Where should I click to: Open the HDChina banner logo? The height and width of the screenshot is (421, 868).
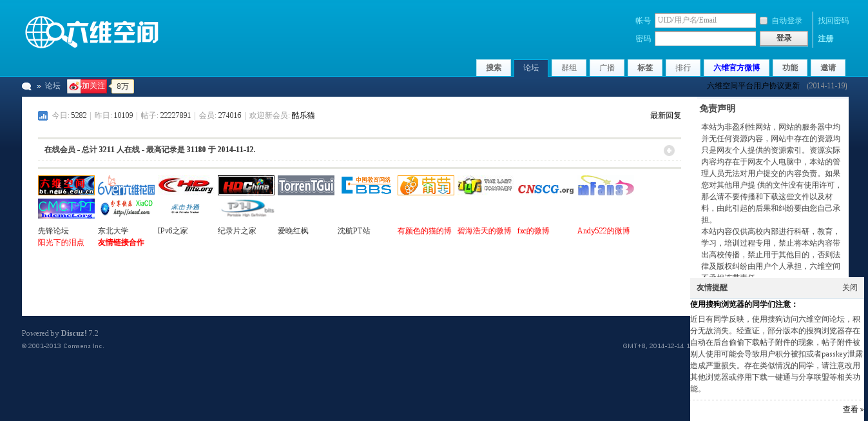pos(246,185)
